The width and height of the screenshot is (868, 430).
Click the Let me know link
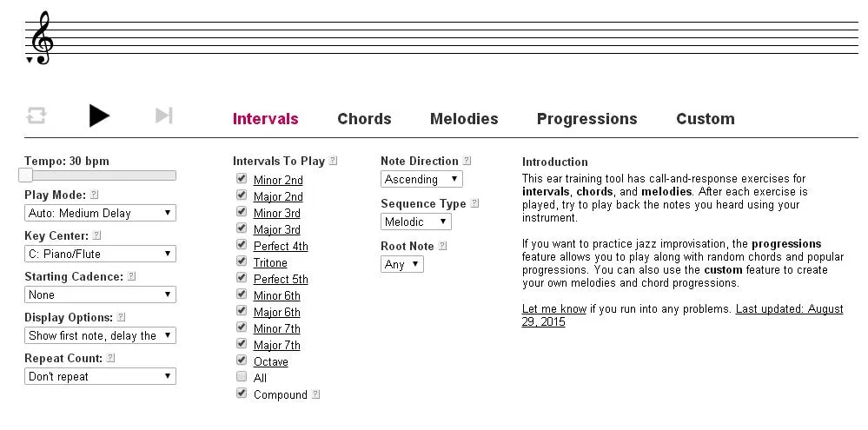coord(554,308)
